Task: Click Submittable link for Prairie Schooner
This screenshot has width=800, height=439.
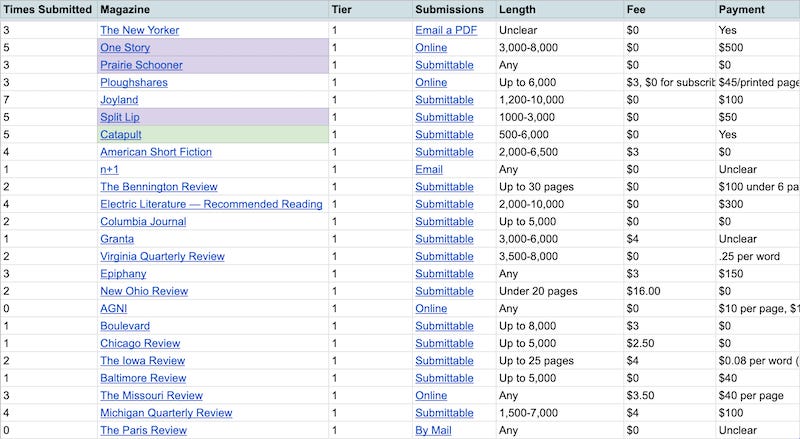Action: tap(444, 65)
